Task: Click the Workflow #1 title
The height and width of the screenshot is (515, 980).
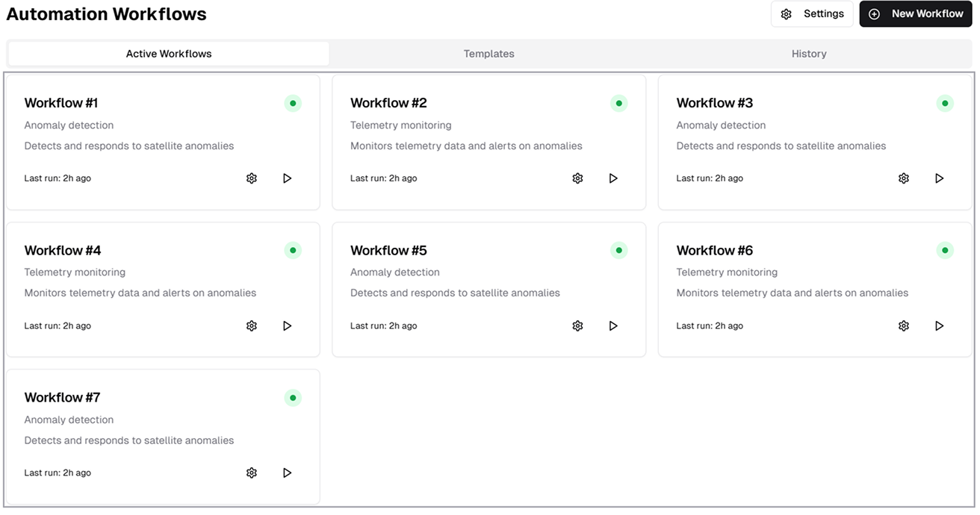Action: [61, 103]
